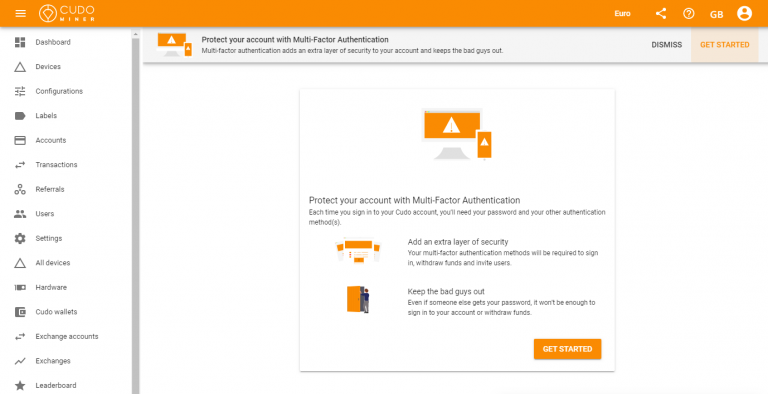Click the Configurations sliders icon
The image size is (768, 394).
(x=20, y=91)
